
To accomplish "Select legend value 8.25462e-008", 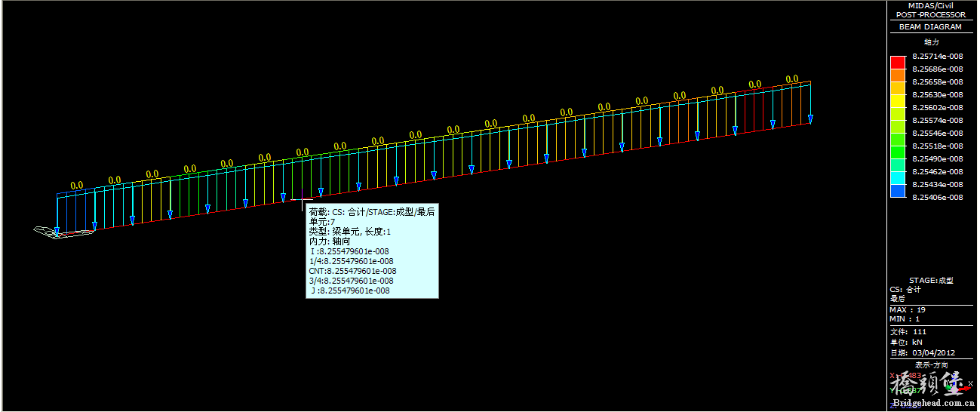I will pos(938,171).
